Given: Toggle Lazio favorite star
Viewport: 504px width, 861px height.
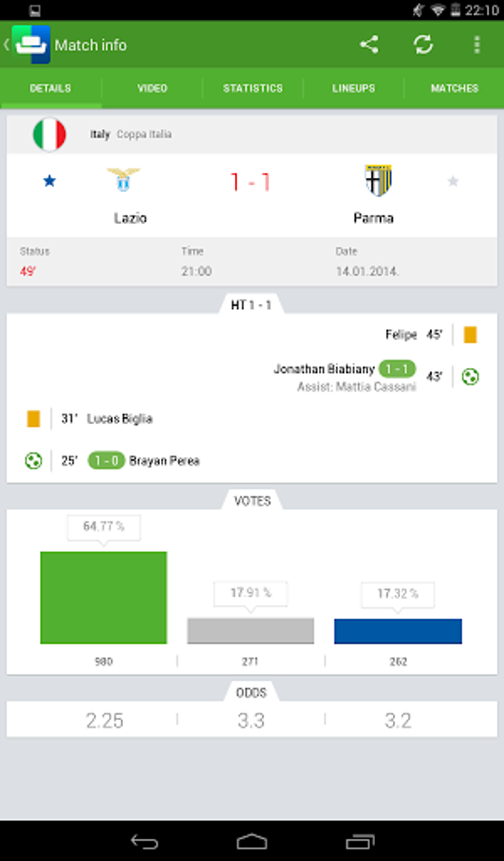Looking at the screenshot, I should tap(50, 181).
